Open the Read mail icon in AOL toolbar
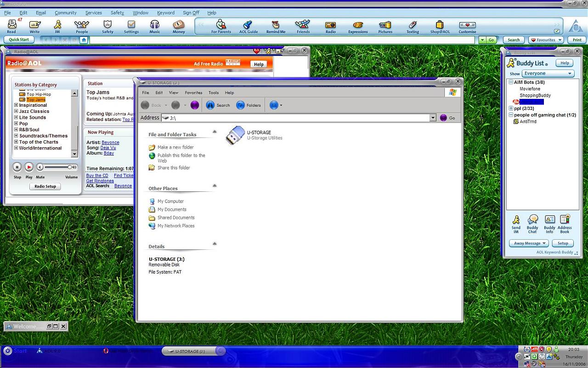 [12, 26]
